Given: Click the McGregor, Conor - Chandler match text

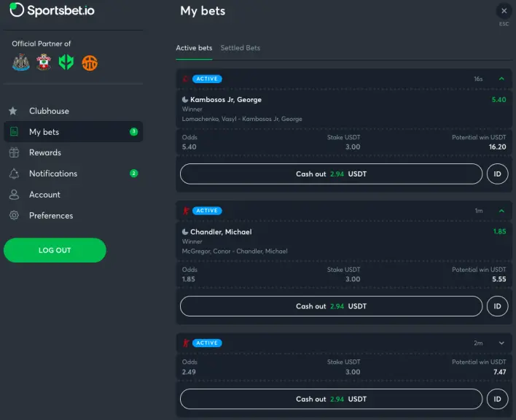Looking at the screenshot, I should pos(235,251).
